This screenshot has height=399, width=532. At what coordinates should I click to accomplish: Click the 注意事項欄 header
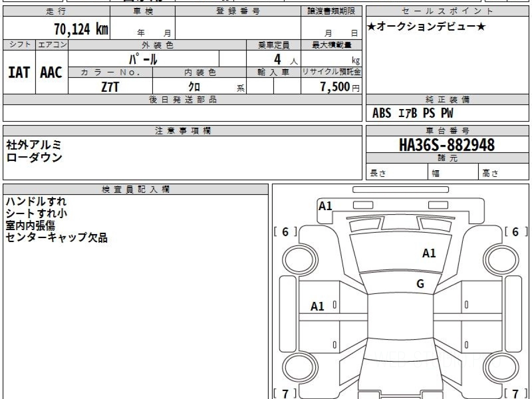183,131
